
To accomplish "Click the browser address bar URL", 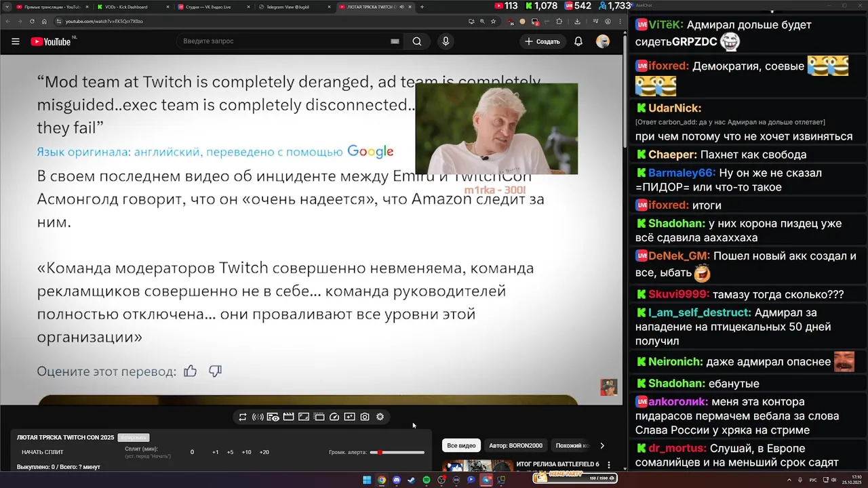I will click(x=104, y=21).
